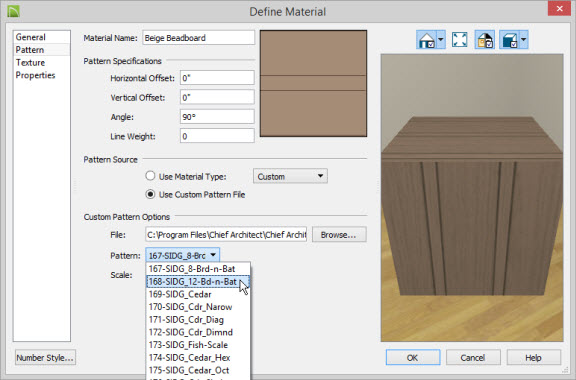
Task: Select the Pattern tab
Action: tap(42, 50)
